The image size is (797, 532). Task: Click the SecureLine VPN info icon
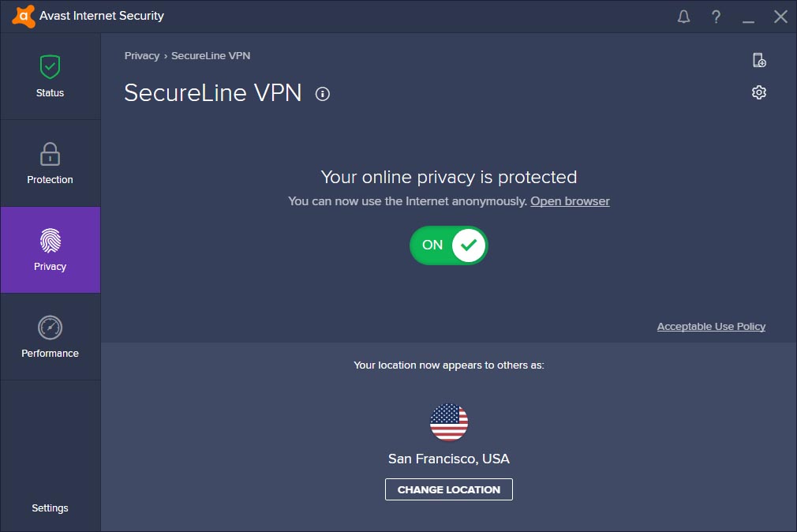point(322,94)
